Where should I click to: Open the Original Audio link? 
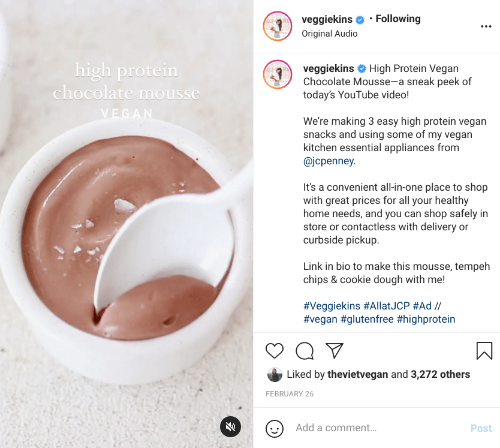point(329,34)
